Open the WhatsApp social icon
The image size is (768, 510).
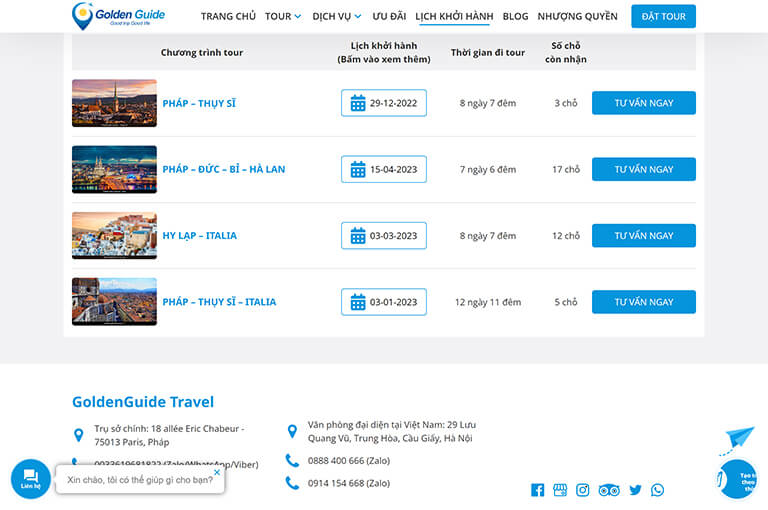pos(657,490)
